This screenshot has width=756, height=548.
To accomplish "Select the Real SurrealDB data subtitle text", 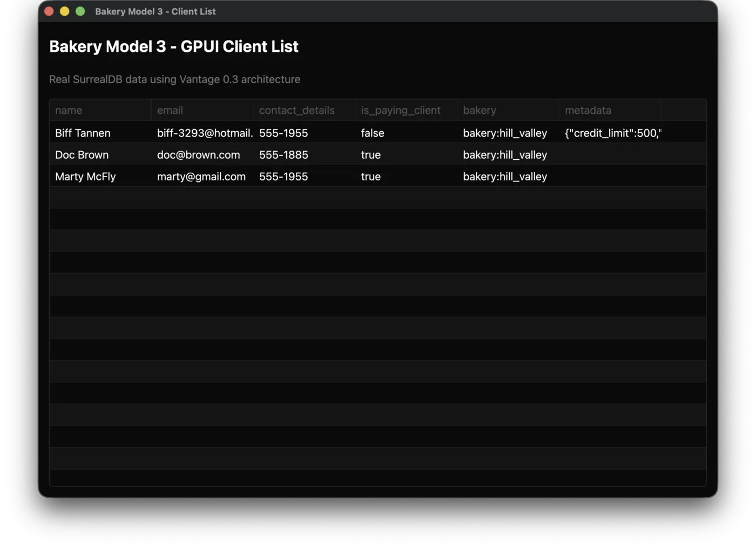I will tap(174, 79).
